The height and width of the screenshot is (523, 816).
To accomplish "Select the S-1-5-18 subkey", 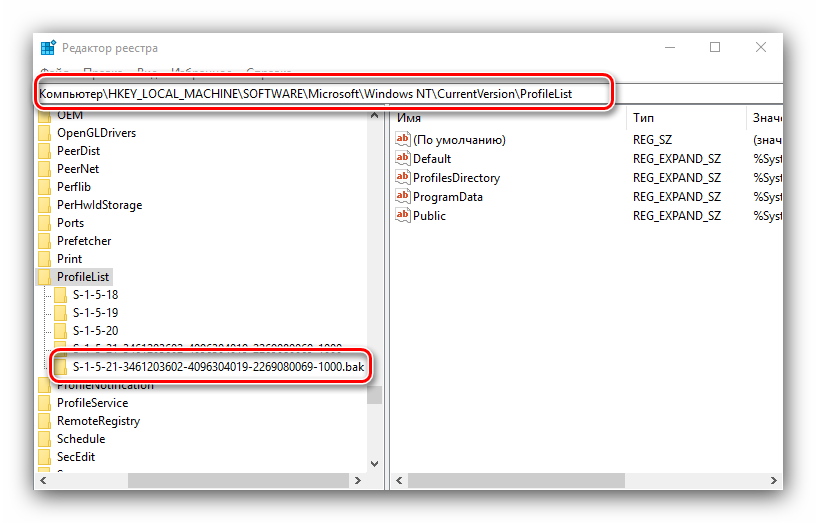I will [x=95, y=295].
